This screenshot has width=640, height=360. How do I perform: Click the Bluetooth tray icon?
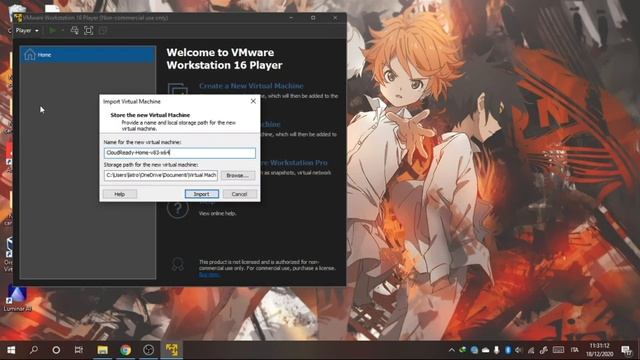508,350
